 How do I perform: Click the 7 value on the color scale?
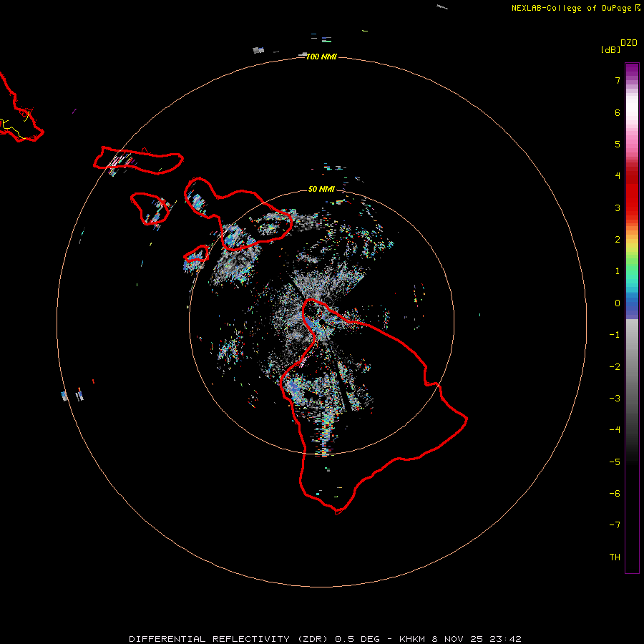pyautogui.click(x=618, y=80)
